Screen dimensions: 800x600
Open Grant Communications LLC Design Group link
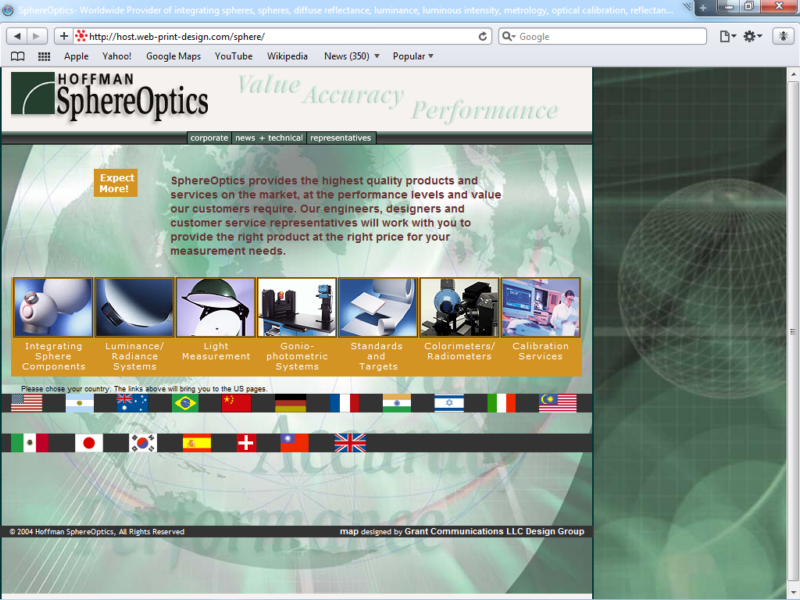point(494,531)
